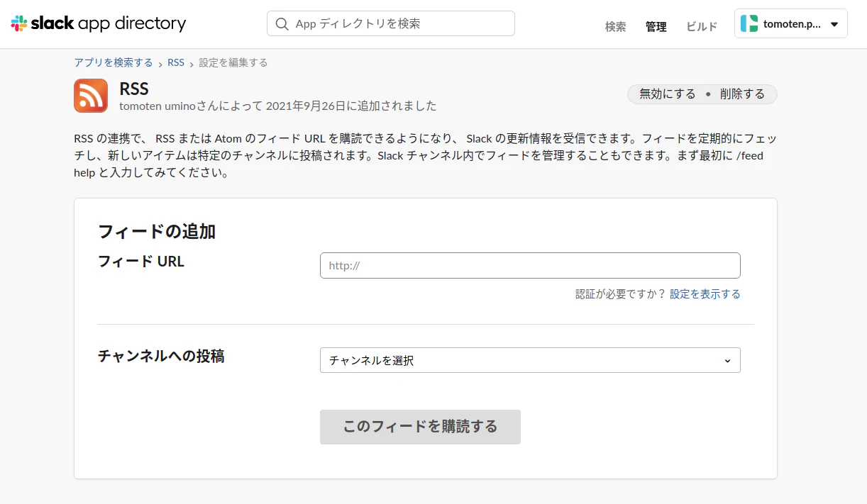Click the 認証が必要ですか? text
The image size is (867, 504).
[621, 294]
